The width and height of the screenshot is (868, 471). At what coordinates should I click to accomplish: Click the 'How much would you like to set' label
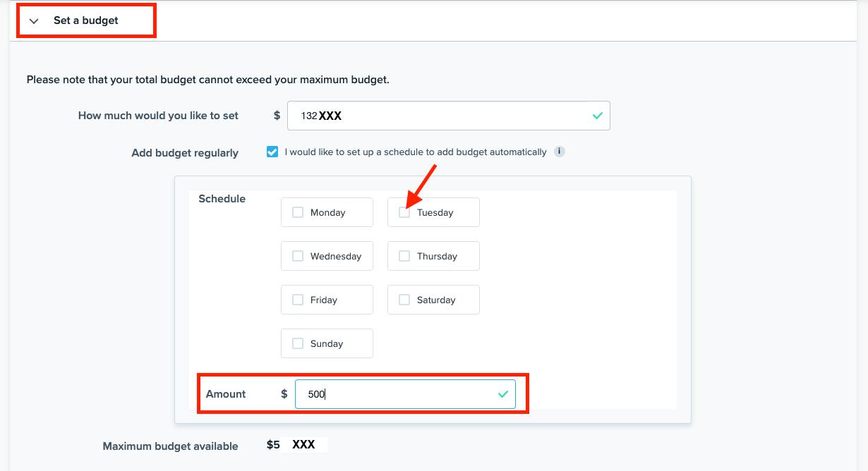pyautogui.click(x=158, y=116)
